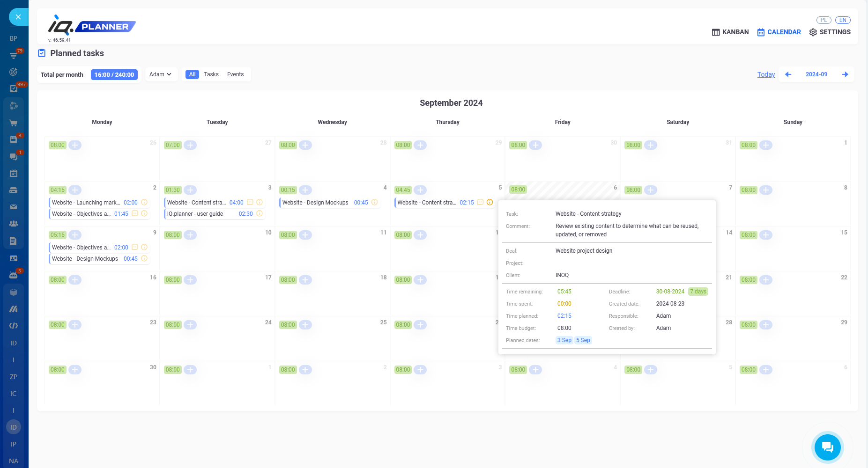Click the 16:00 / 240:00 monthly total badge
This screenshot has width=868, height=468.
click(x=114, y=74)
